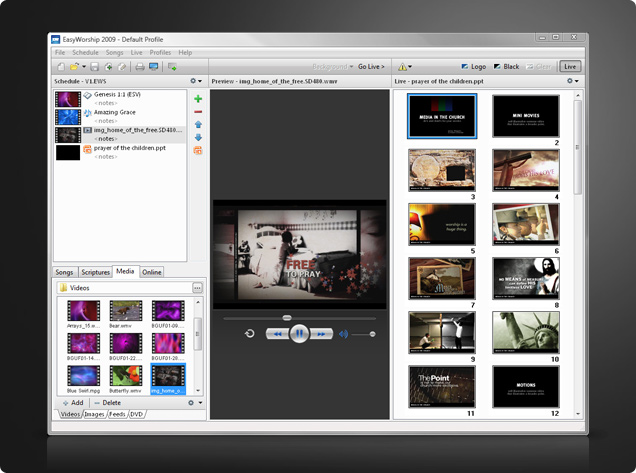
Task: Click the Go Live button
Action: tap(371, 66)
